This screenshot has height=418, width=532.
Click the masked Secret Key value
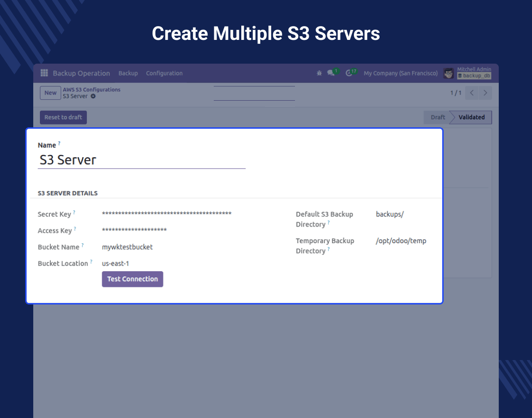pos(167,213)
